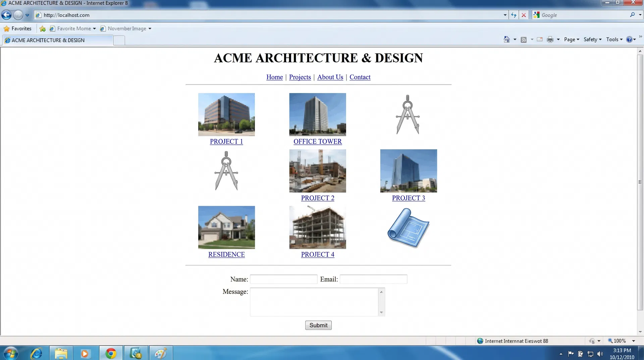Refresh the current page
644x360 pixels.
(514, 15)
